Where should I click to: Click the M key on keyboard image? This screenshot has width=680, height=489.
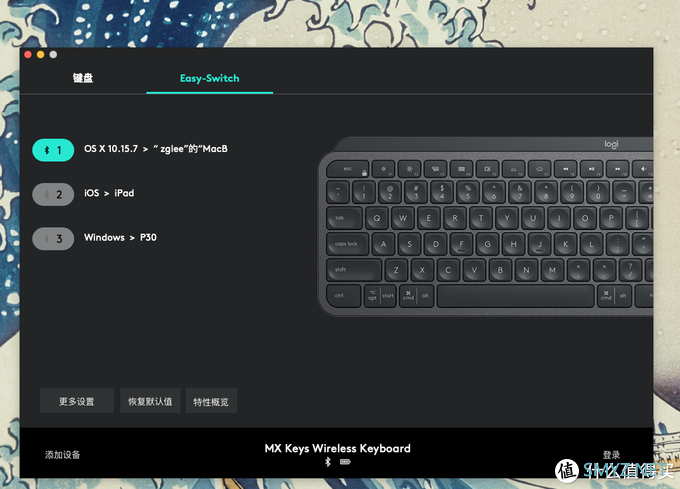point(552,270)
